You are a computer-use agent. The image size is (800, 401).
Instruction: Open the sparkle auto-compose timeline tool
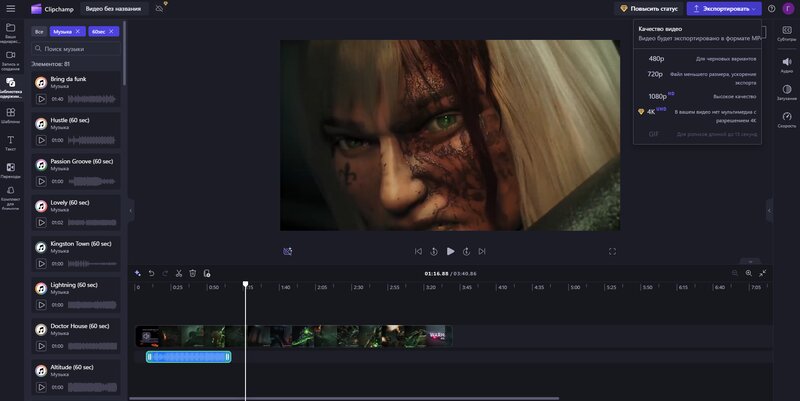tap(138, 273)
